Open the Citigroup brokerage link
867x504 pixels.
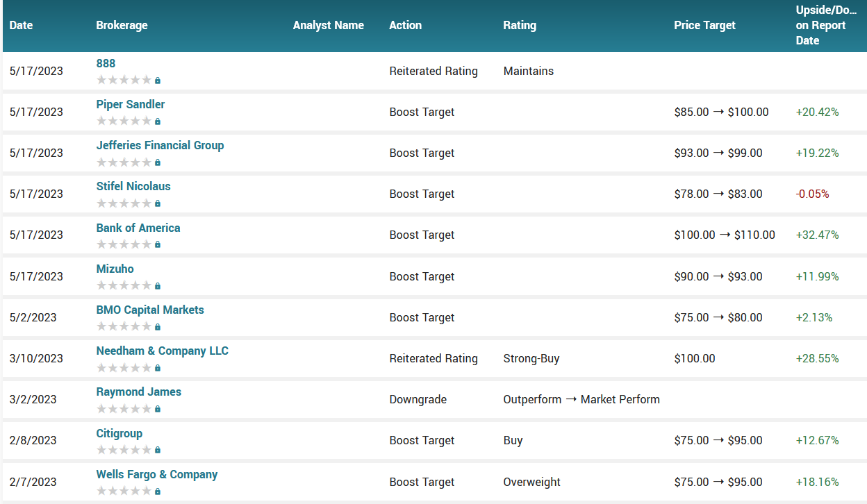point(119,433)
